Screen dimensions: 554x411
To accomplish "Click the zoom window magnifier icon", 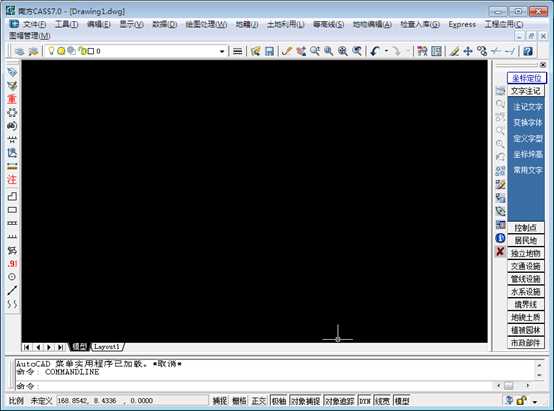I will [329, 52].
